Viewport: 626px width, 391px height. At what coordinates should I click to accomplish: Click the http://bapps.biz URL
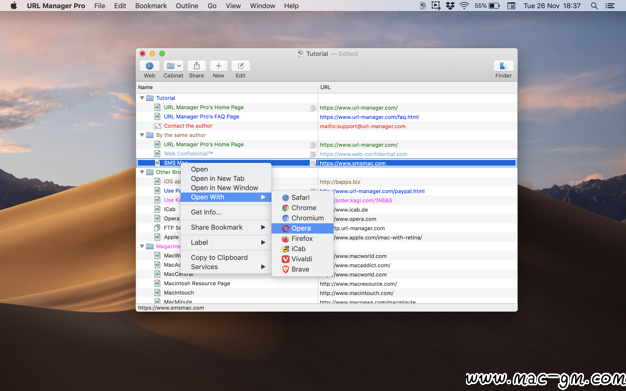[340, 182]
